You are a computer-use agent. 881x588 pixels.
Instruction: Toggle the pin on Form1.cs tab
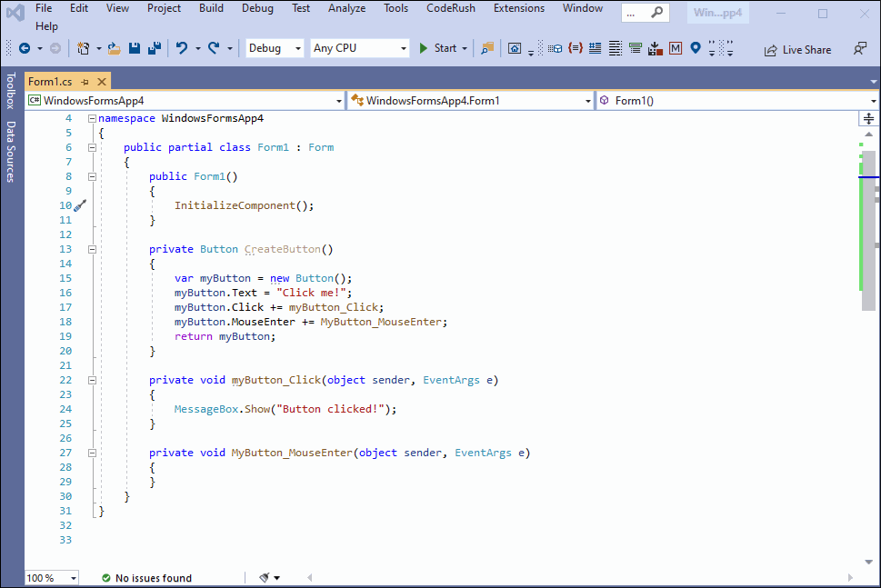pos(85,82)
